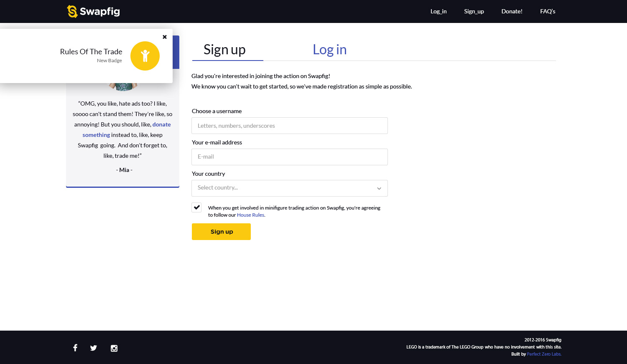627x364 pixels.
Task: Open Swapfig's Facebook page from the footer
Action: point(75,348)
